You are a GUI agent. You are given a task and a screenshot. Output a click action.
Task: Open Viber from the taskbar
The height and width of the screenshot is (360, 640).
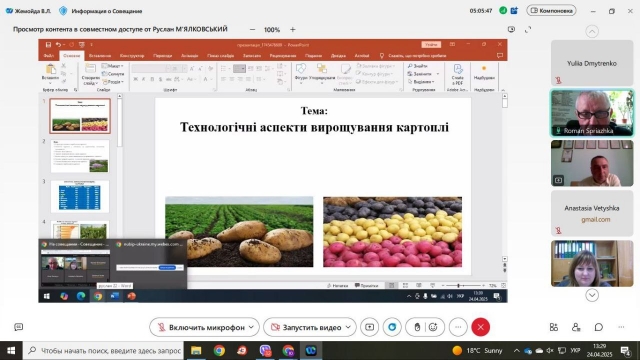click(265, 351)
